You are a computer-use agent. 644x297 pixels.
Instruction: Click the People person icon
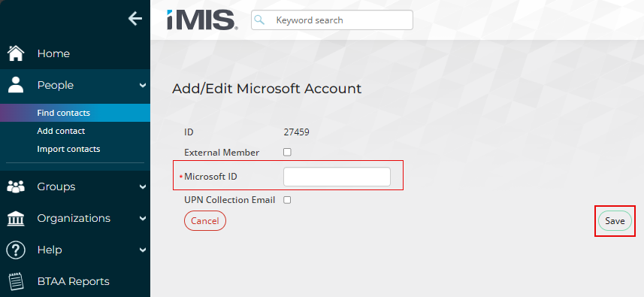pyautogui.click(x=16, y=85)
